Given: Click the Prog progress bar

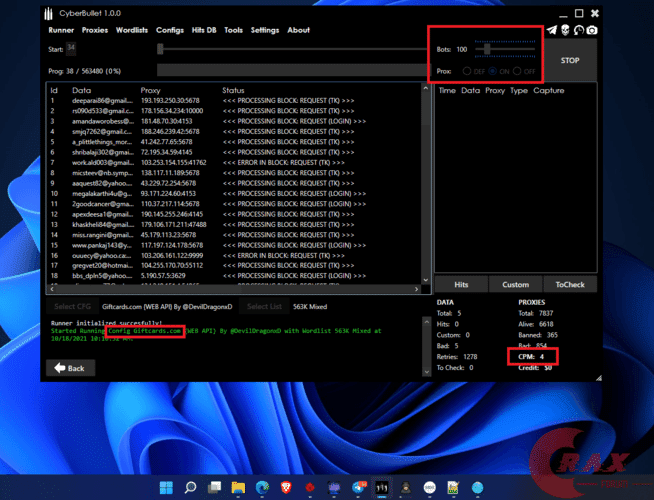Looking at the screenshot, I should point(292,70).
